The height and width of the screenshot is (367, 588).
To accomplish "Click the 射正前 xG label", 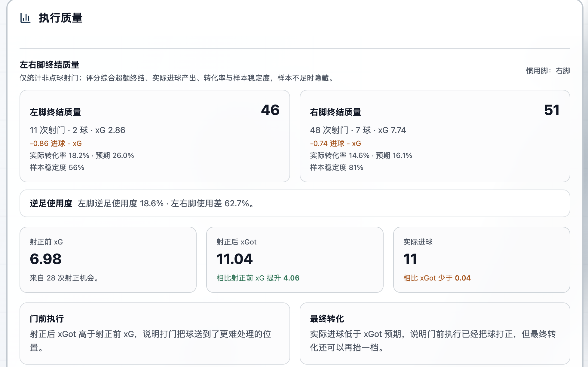I will (46, 242).
